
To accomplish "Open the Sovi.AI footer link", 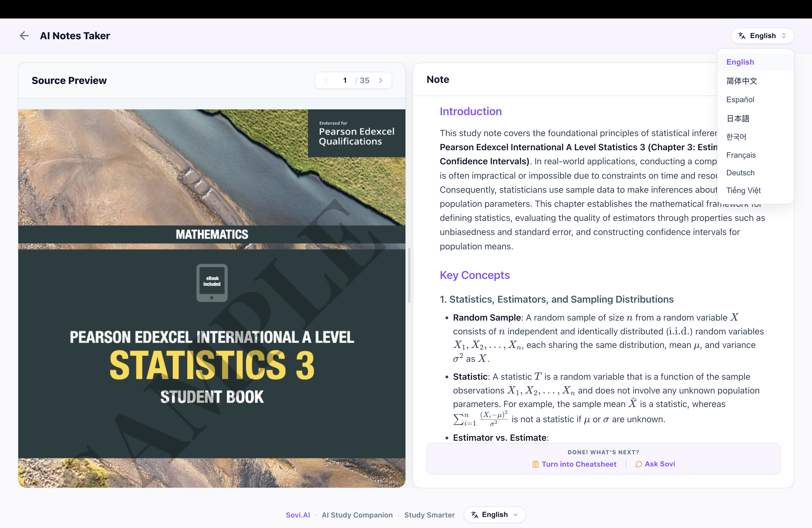I will pyautogui.click(x=298, y=515).
